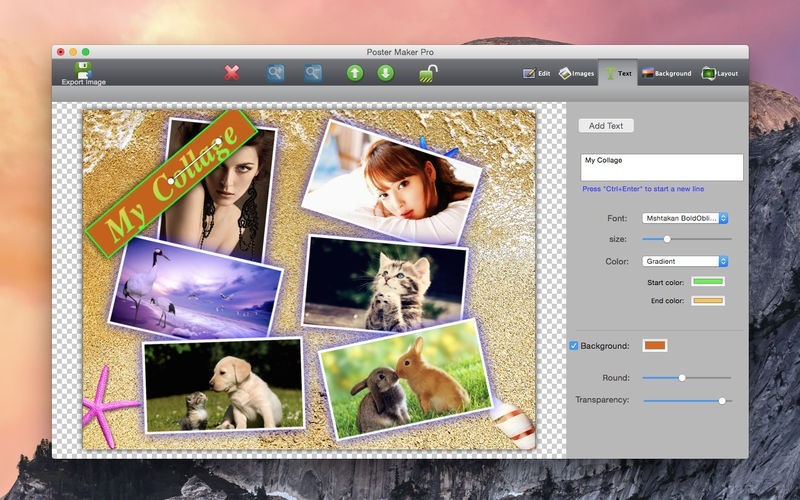Screen dimensions: 800x500
Task: Click the green unlock padlock icon
Action: point(427,72)
